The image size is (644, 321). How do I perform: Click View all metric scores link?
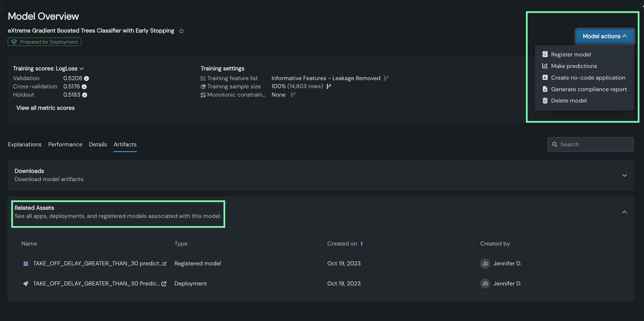pos(45,108)
